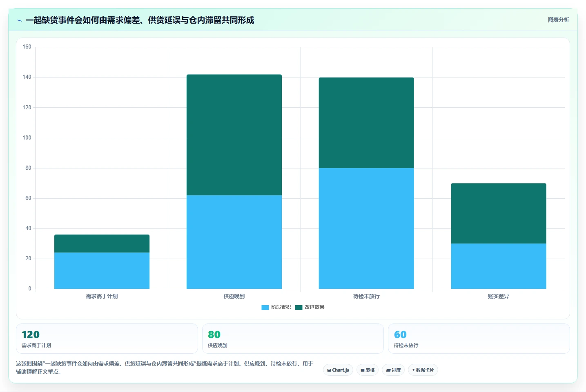
Task: Click the Chart.js tag pill
Action: point(338,370)
